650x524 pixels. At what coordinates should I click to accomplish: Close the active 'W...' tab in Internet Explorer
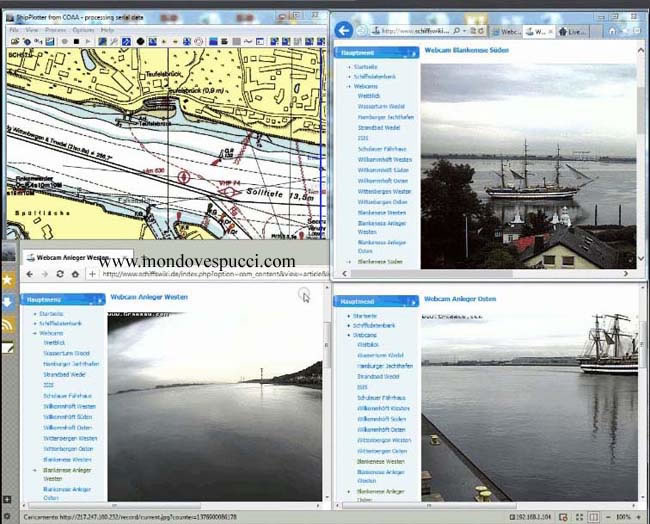pos(551,32)
